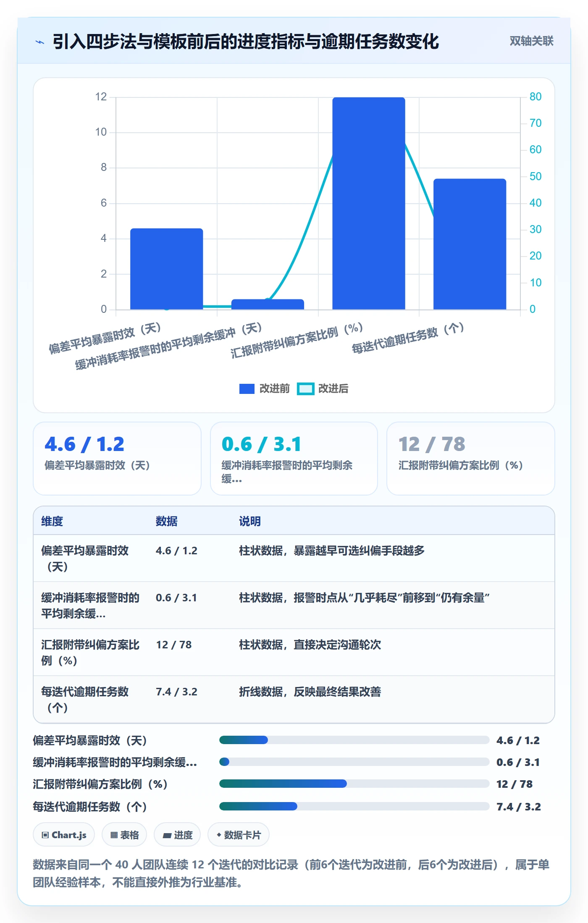Toggle the 改进前 blue legend swatch

(247, 389)
